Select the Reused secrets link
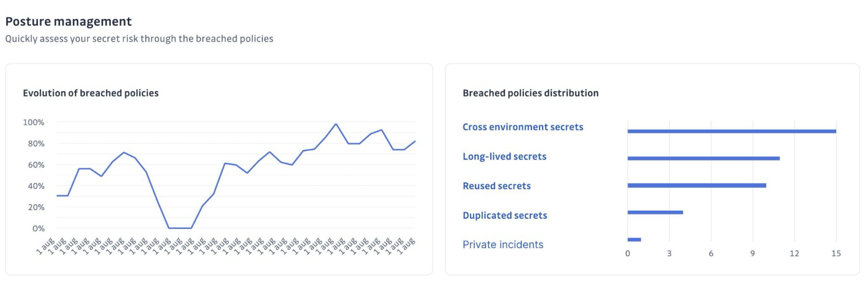 click(x=497, y=186)
